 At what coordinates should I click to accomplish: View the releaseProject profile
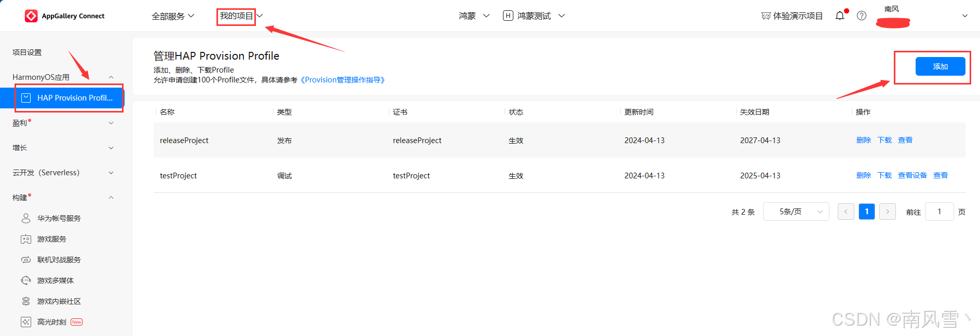[x=905, y=140]
